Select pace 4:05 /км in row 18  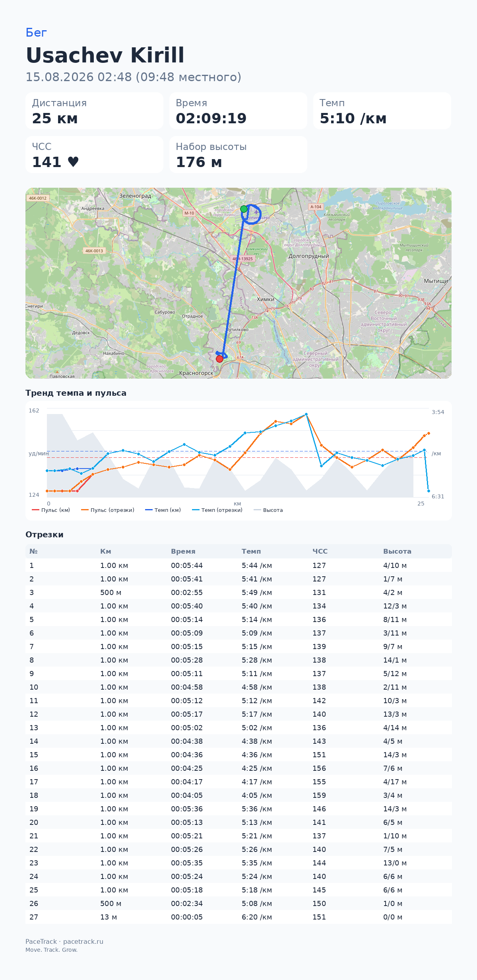(257, 795)
